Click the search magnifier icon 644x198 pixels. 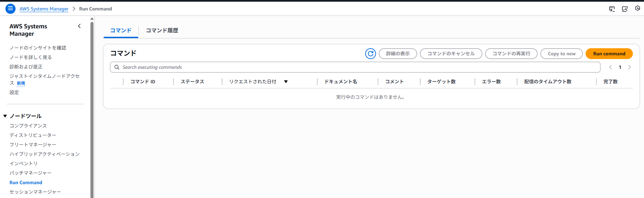tap(117, 67)
